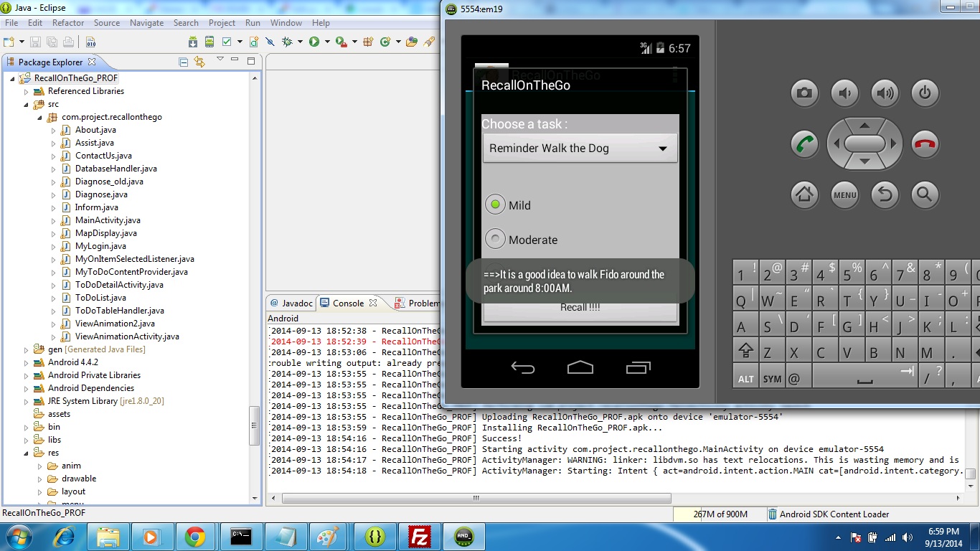This screenshot has width=980, height=551.
Task: Click the FileZilla icon in taskbar
Action: pyautogui.click(x=419, y=536)
